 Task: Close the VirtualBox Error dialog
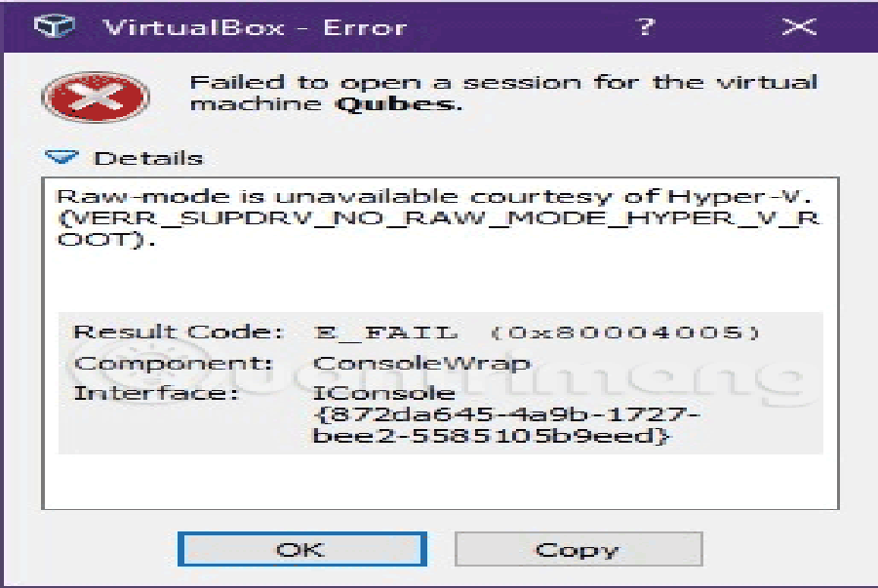(x=799, y=26)
